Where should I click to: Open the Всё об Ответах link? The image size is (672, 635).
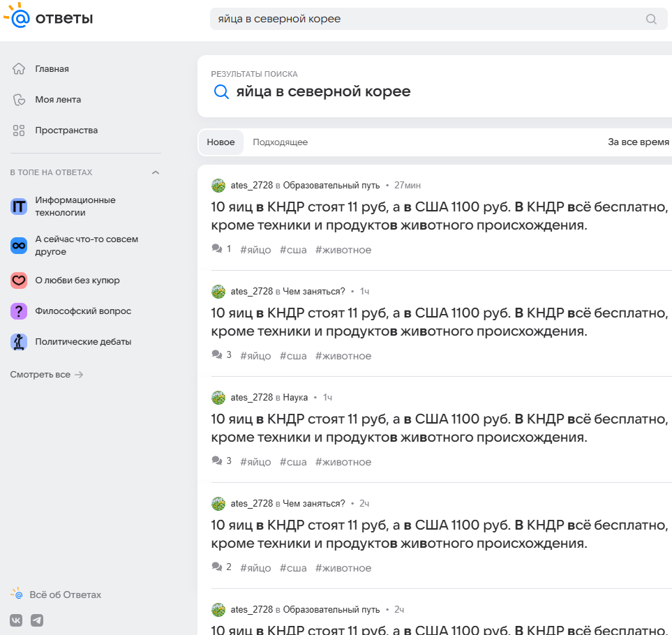tap(65, 595)
